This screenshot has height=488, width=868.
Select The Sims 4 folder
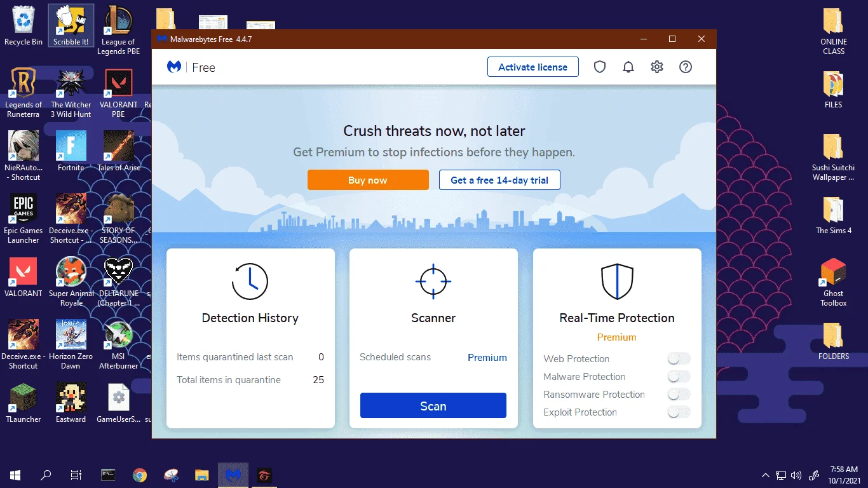(x=833, y=215)
